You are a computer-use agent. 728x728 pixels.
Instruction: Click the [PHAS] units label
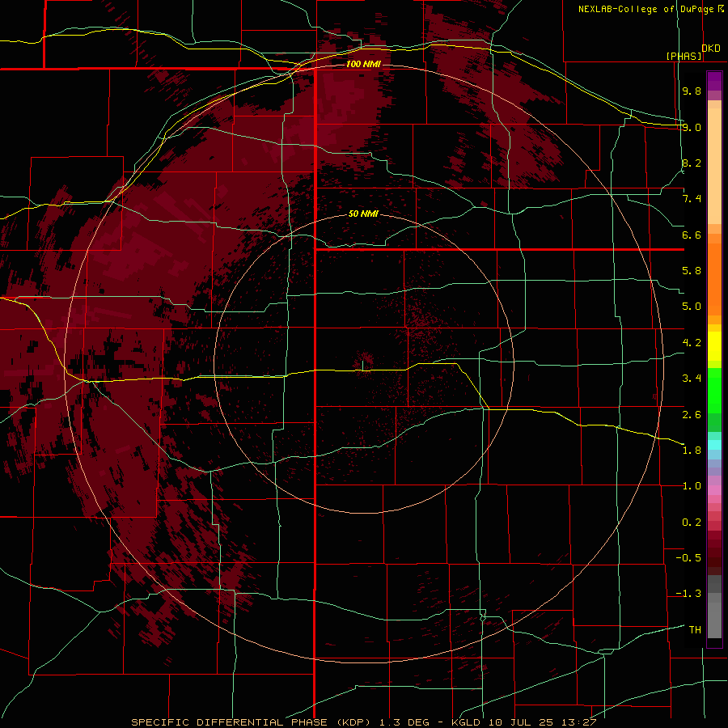[x=684, y=57]
